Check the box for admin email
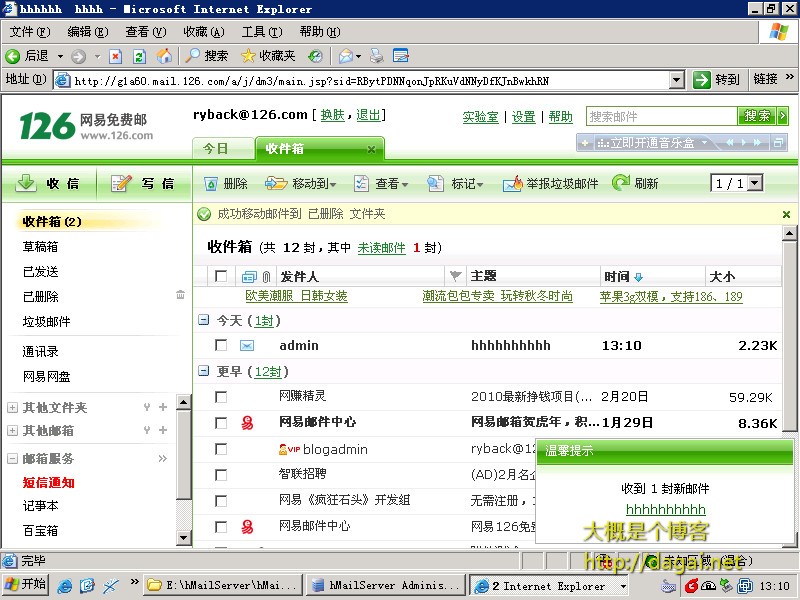This screenshot has width=800, height=600. (221, 345)
